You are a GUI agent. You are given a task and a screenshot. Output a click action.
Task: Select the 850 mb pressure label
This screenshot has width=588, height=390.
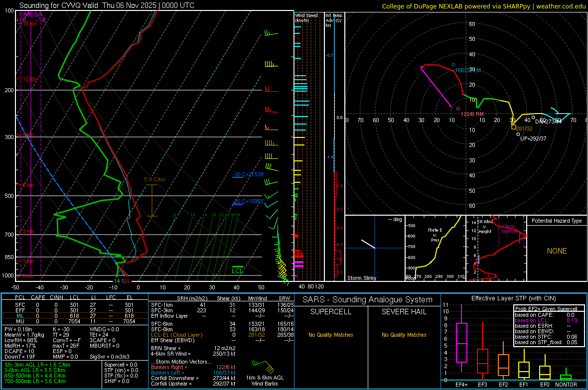9,257
